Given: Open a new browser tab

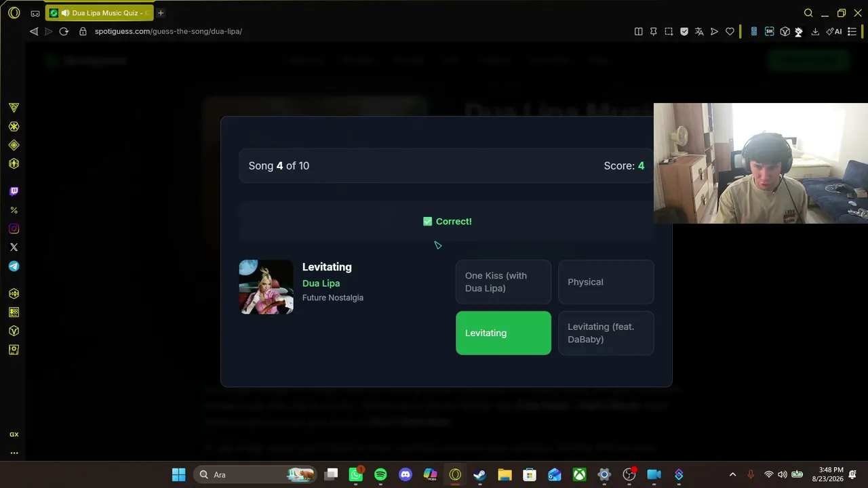Looking at the screenshot, I should (x=161, y=13).
